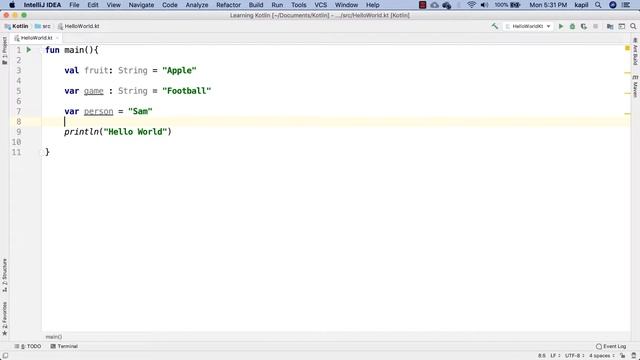Open the File menu
This screenshot has width=640, height=360.
pos(74,5)
